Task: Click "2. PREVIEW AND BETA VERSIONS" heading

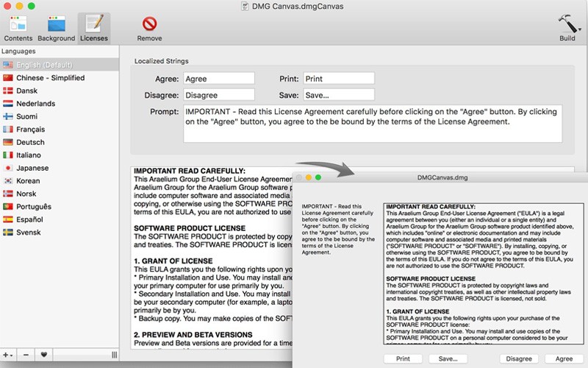Action: coord(193,335)
